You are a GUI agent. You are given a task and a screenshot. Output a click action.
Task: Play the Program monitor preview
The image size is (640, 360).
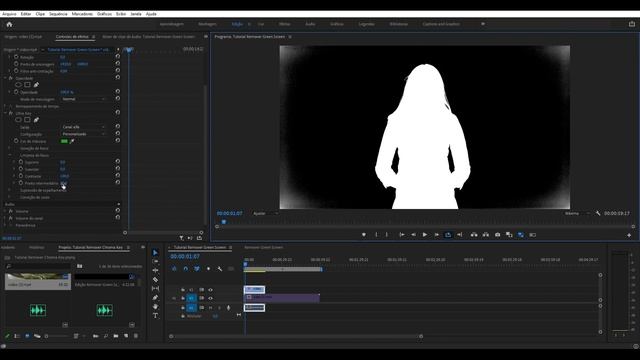pyautogui.click(x=424, y=235)
